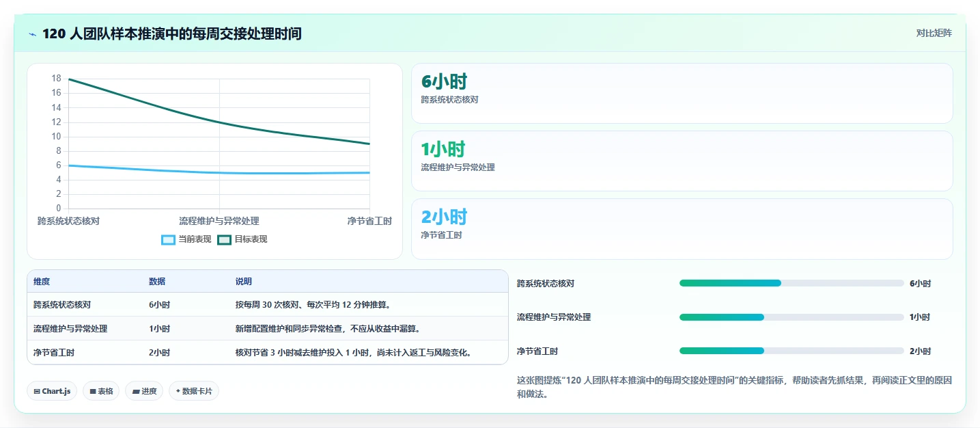Image resolution: width=980 pixels, height=428 pixels.
Task: Toggle the 目标表现 legend item
Action: (x=242, y=239)
